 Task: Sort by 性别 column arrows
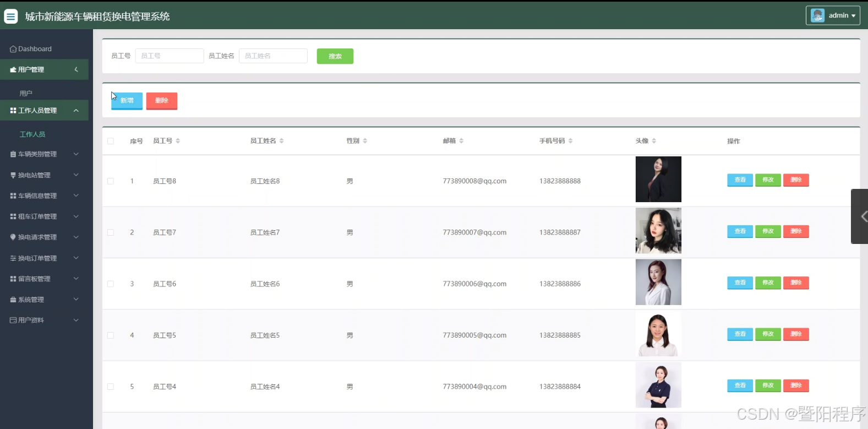[x=365, y=141]
